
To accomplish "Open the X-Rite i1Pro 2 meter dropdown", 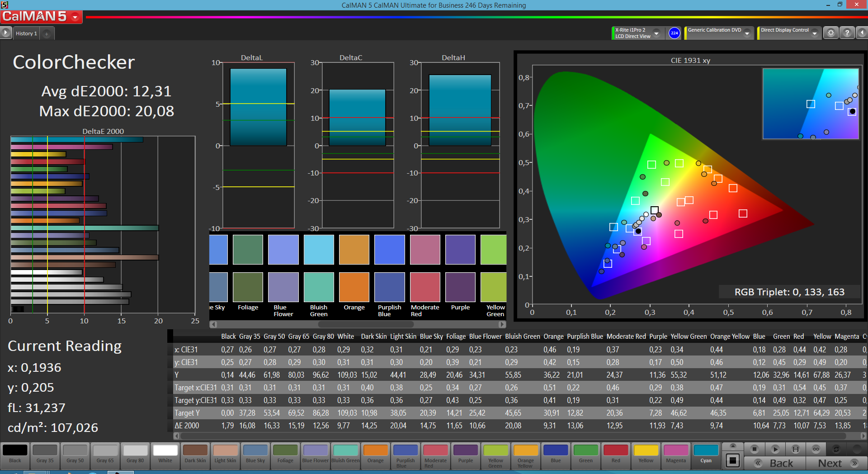I will pyautogui.click(x=656, y=33).
